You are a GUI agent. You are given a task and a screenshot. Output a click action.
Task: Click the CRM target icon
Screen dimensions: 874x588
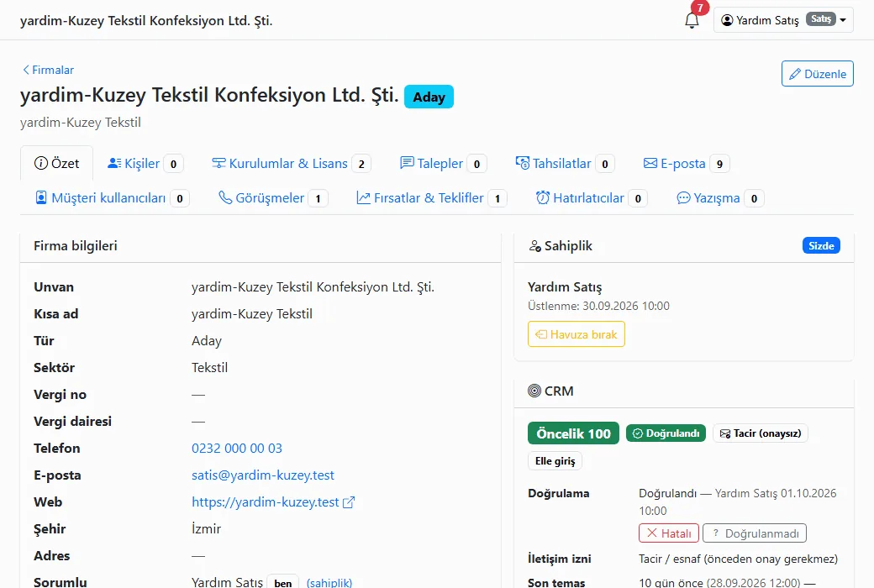pyautogui.click(x=534, y=391)
